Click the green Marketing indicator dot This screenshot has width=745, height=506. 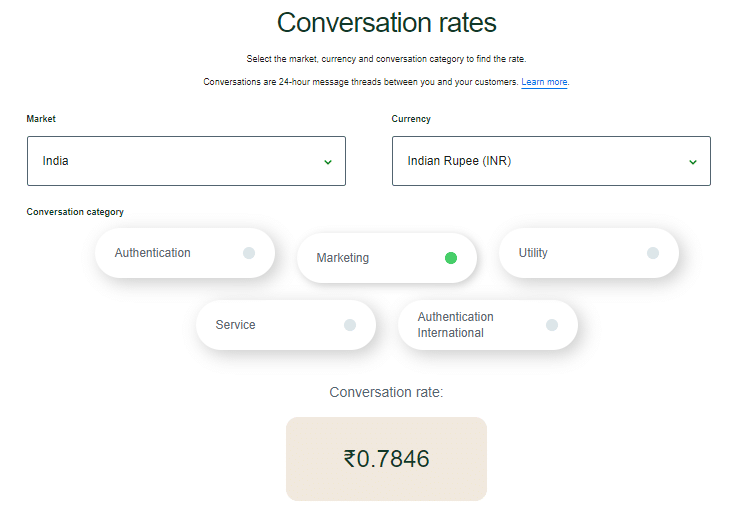point(451,258)
